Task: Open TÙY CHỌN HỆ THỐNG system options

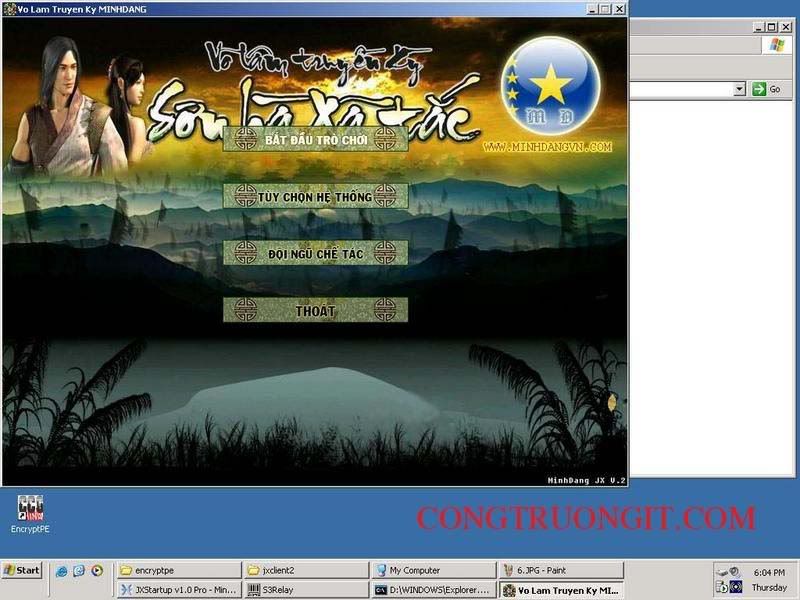Action: (x=315, y=196)
